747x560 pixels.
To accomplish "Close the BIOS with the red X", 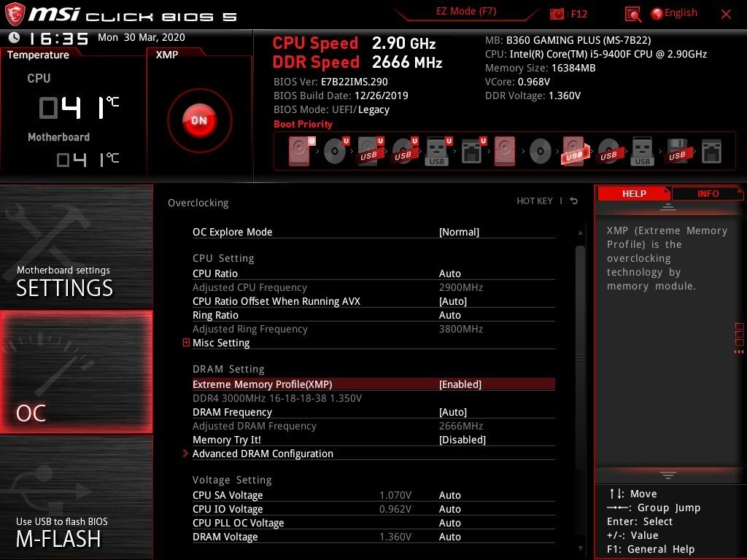I will tap(726, 15).
